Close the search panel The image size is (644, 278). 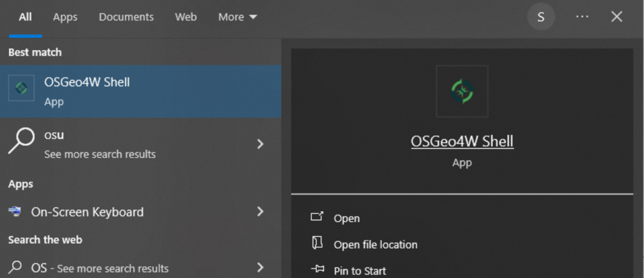pyautogui.click(x=616, y=17)
